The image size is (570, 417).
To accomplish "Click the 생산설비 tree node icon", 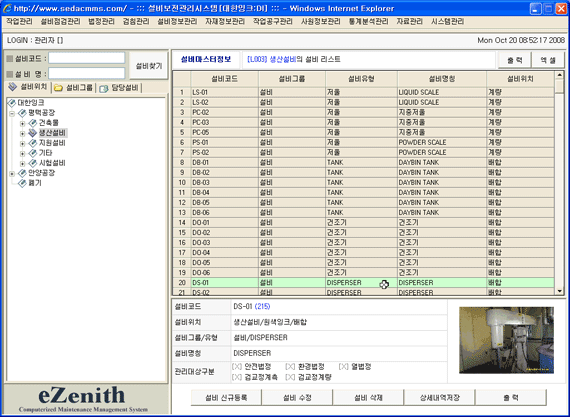I will point(33,133).
